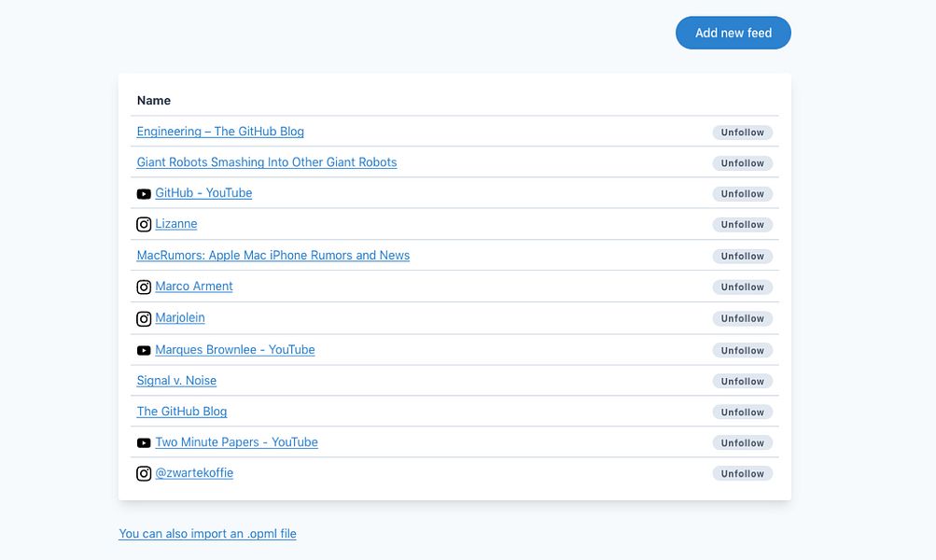Screen dimensions: 936x560
Task: Click the YouTube icon beside Marques Brownlee
Action: (x=144, y=350)
